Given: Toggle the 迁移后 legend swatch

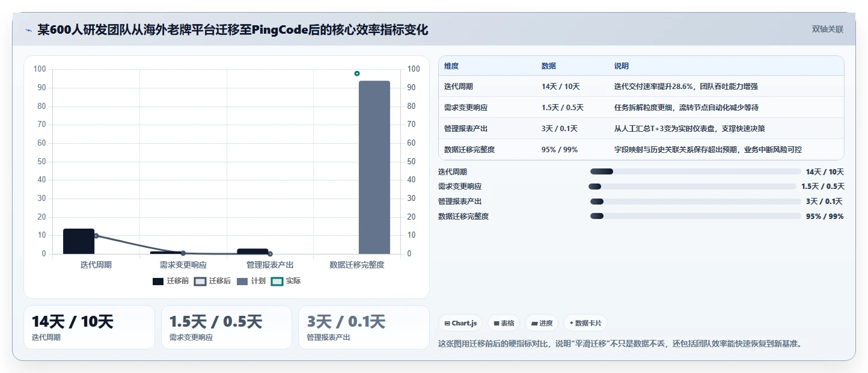Looking at the screenshot, I should 200,281.
